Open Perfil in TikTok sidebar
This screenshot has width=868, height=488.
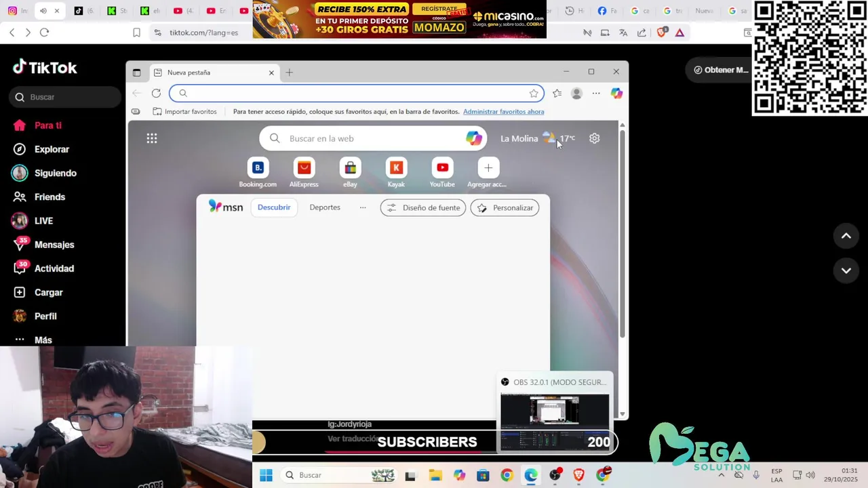(37, 317)
